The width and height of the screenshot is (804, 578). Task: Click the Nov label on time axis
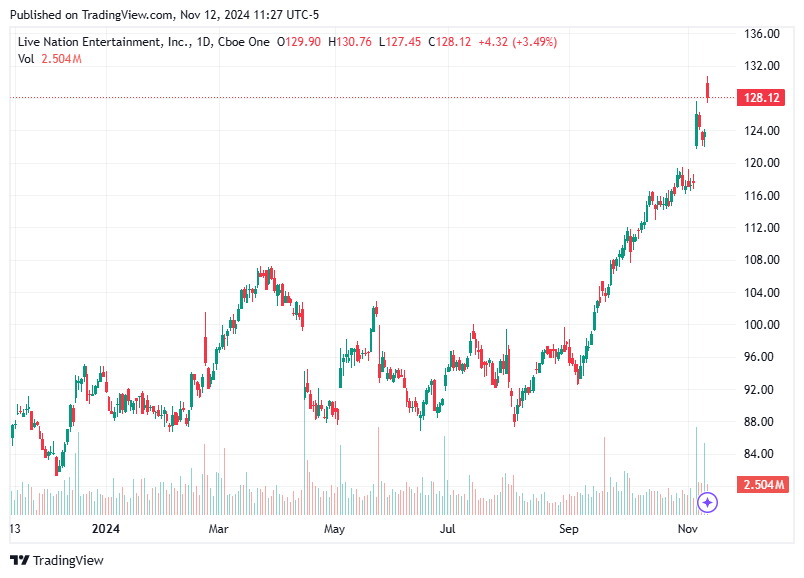688,529
